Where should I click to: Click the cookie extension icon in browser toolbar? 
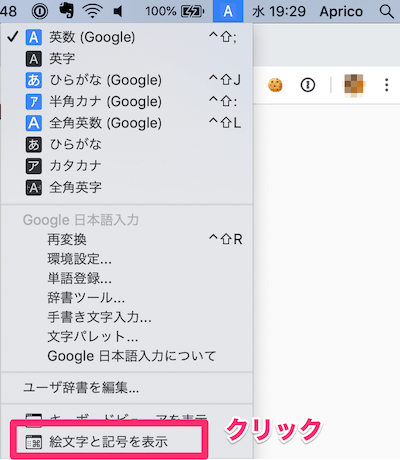click(x=275, y=85)
